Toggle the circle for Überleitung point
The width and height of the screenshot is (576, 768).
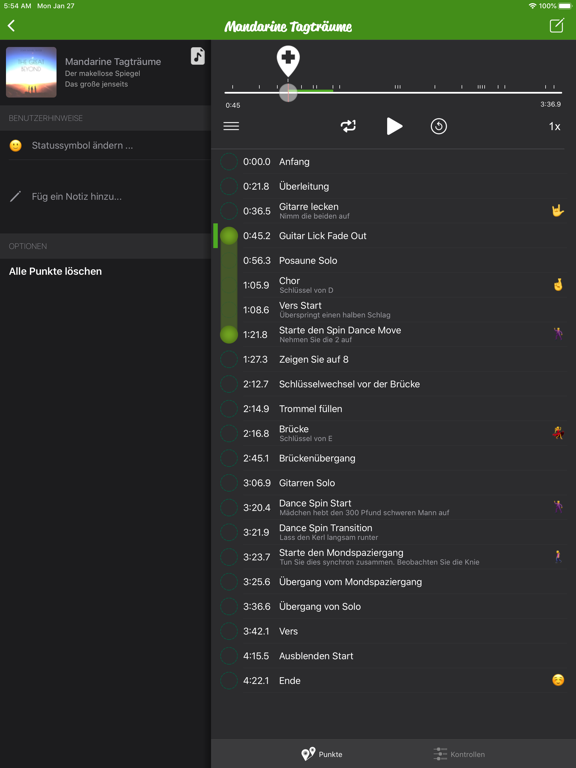(x=229, y=186)
